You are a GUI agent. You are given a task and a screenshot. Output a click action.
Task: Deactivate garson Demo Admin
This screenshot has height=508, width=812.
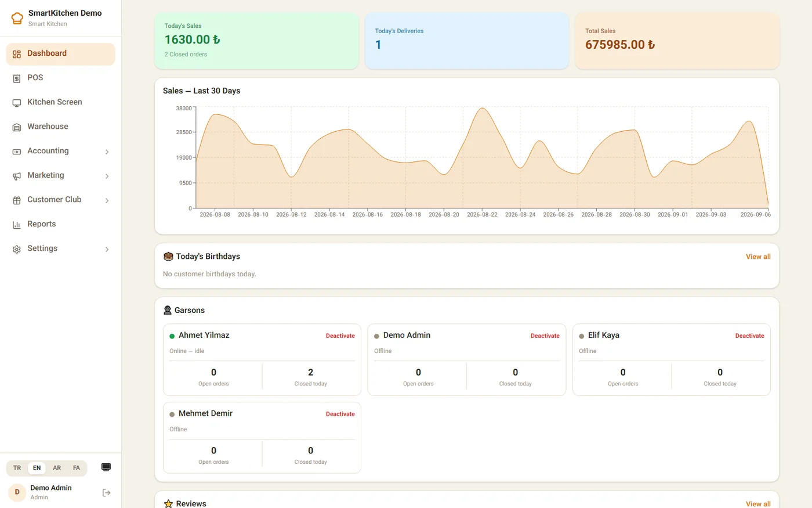pos(545,336)
